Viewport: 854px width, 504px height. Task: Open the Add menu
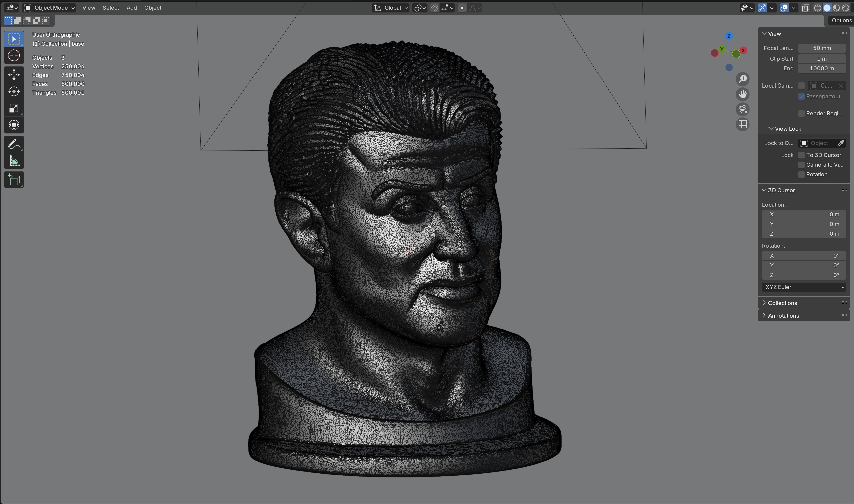pyautogui.click(x=131, y=8)
